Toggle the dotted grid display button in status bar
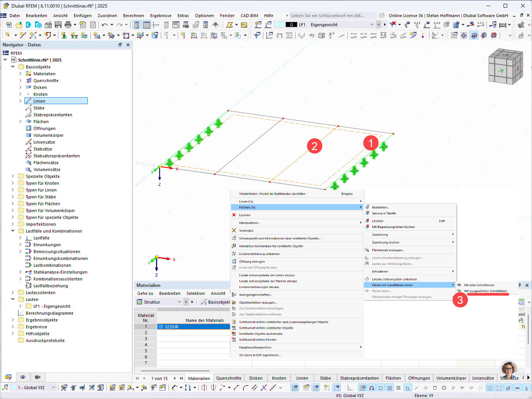532x399 pixels. 490,388
